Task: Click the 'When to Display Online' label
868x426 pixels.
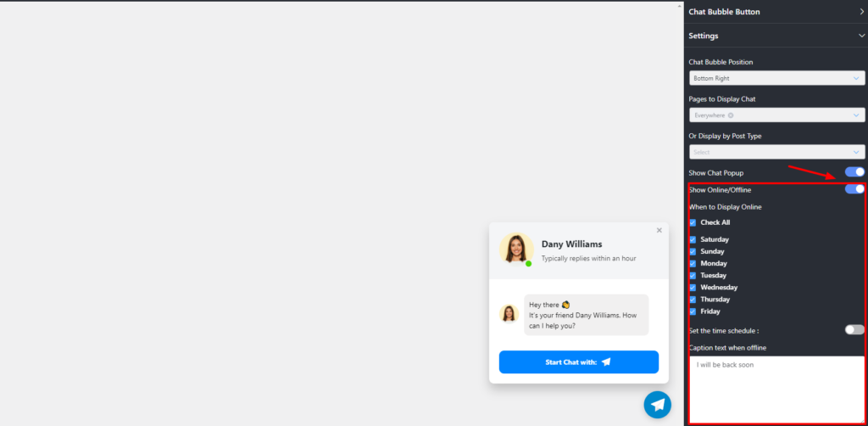Action: coord(726,206)
